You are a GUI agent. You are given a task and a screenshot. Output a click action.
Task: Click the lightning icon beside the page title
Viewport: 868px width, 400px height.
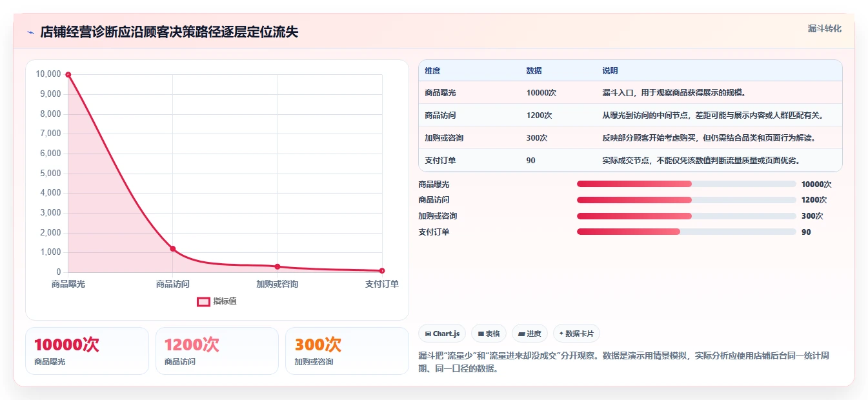[x=30, y=32]
